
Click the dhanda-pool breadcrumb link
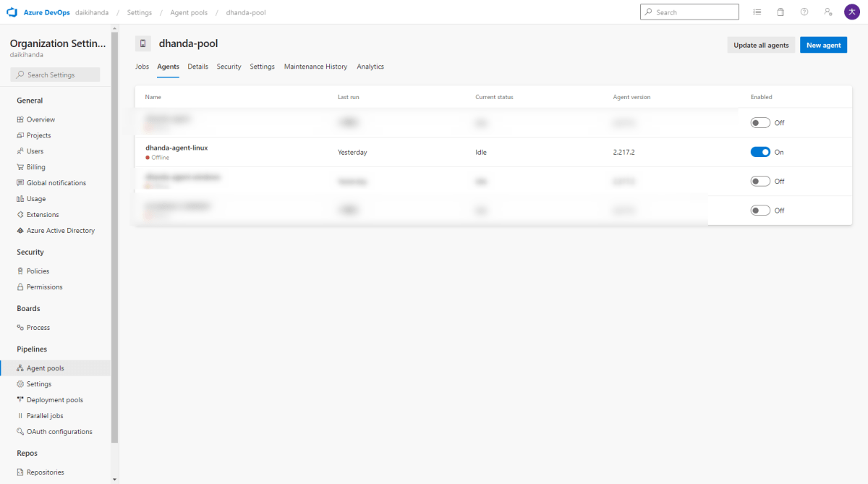(245, 12)
